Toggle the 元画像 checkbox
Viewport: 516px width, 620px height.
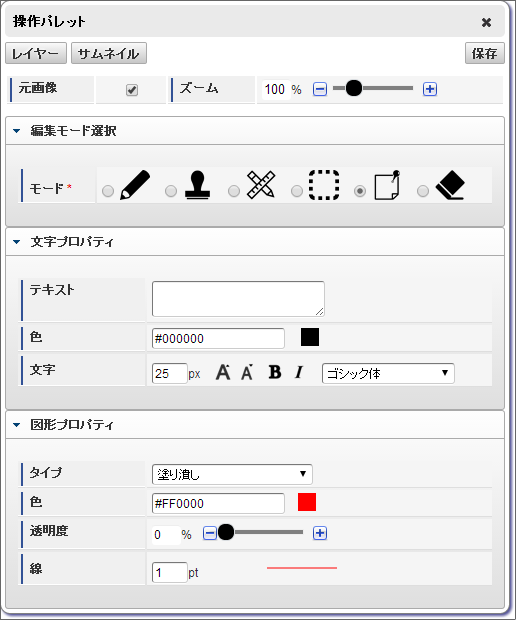click(x=132, y=90)
